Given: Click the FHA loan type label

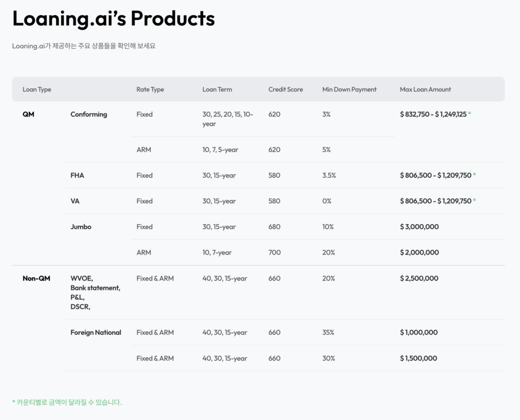Looking at the screenshot, I should (x=77, y=176).
